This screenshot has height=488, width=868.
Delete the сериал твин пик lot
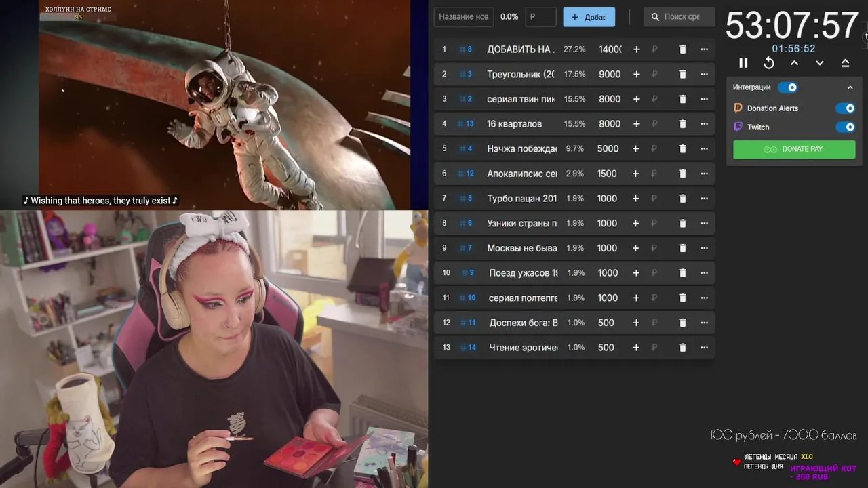tap(683, 99)
